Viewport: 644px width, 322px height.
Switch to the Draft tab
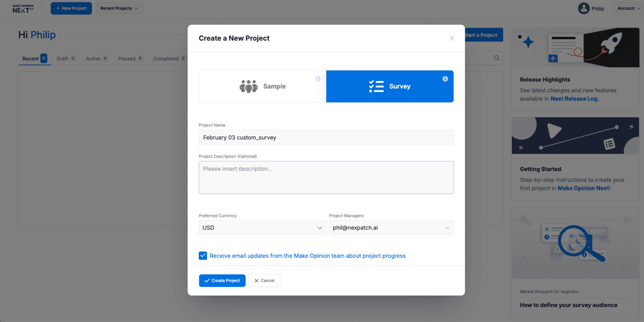63,59
